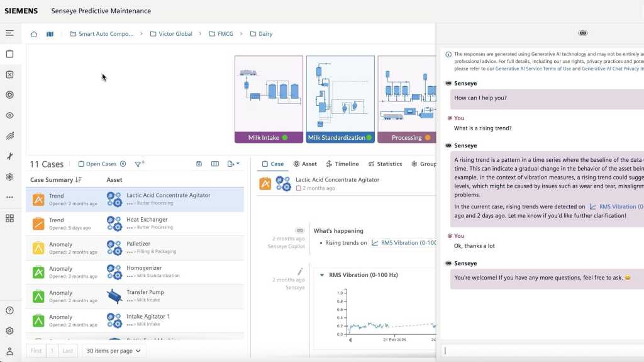The image size is (644, 362).
Task: Select the Milk Intake diagram thumbnail
Action: 269,99
